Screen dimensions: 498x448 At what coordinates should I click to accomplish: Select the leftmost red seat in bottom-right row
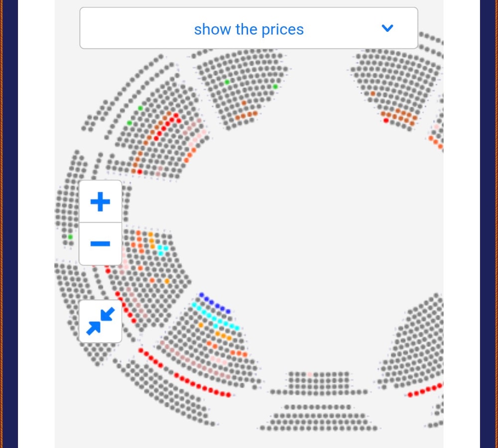click(410, 395)
